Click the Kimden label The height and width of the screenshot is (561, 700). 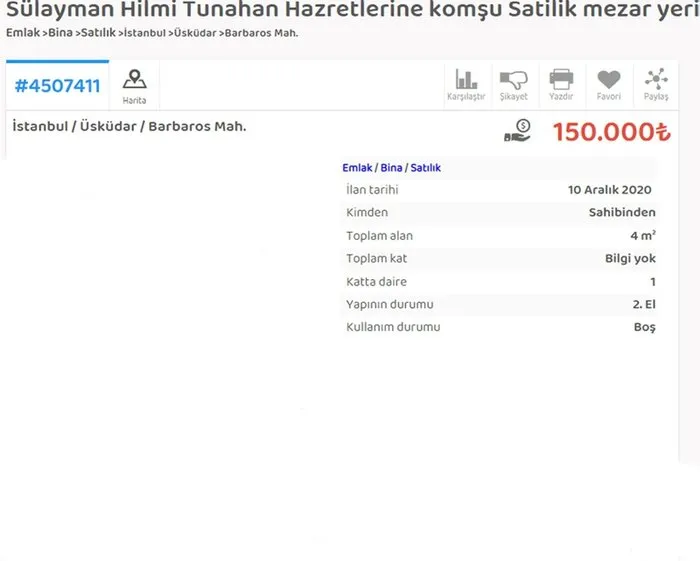pos(367,212)
